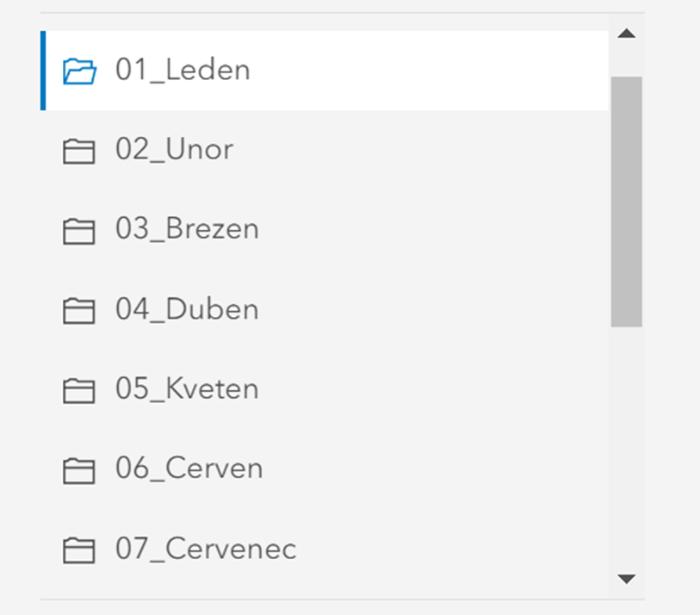This screenshot has width=700, height=615.
Task: Click the blue selection bar beside 01_Leden
Action: pos(43,71)
